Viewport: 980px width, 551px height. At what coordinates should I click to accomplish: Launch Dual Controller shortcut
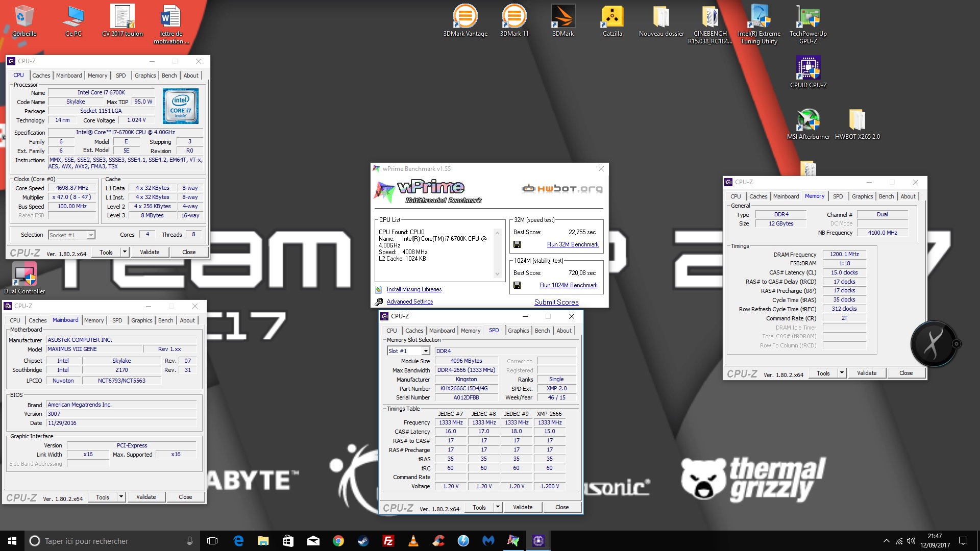coord(24,278)
